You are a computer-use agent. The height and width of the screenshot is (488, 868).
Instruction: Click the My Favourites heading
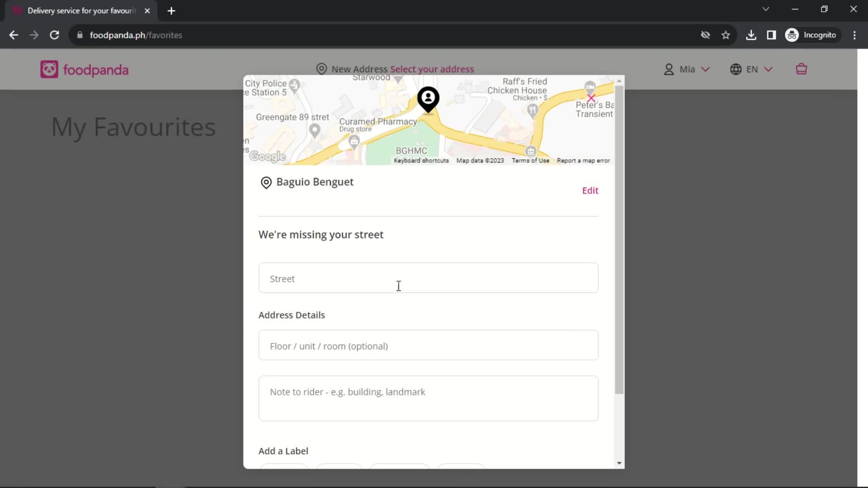pyautogui.click(x=133, y=127)
